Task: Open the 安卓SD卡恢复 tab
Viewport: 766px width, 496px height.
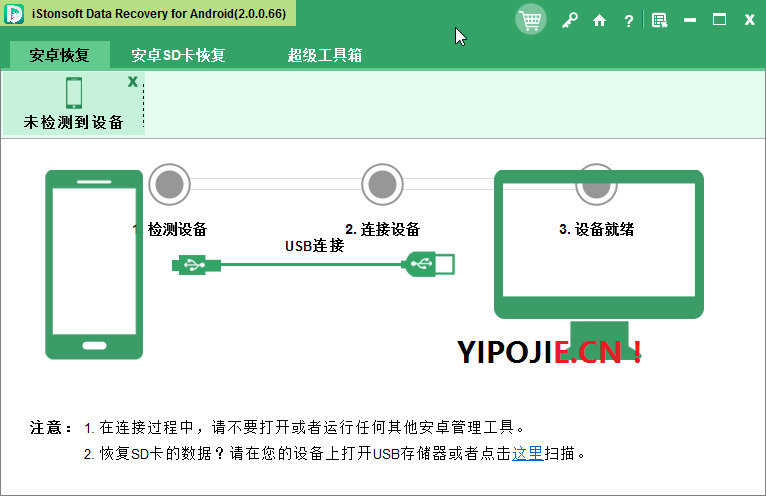Action: [179, 55]
